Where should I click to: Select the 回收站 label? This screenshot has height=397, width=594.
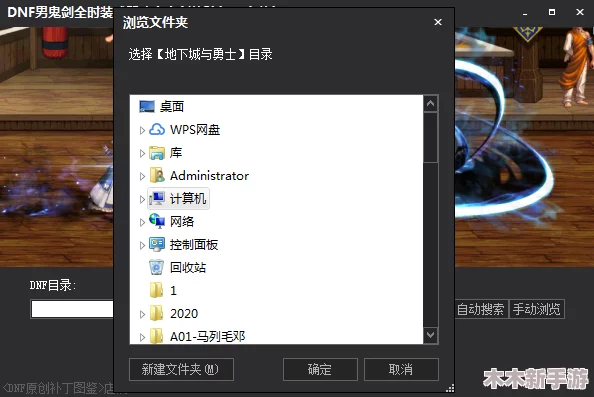(x=188, y=267)
